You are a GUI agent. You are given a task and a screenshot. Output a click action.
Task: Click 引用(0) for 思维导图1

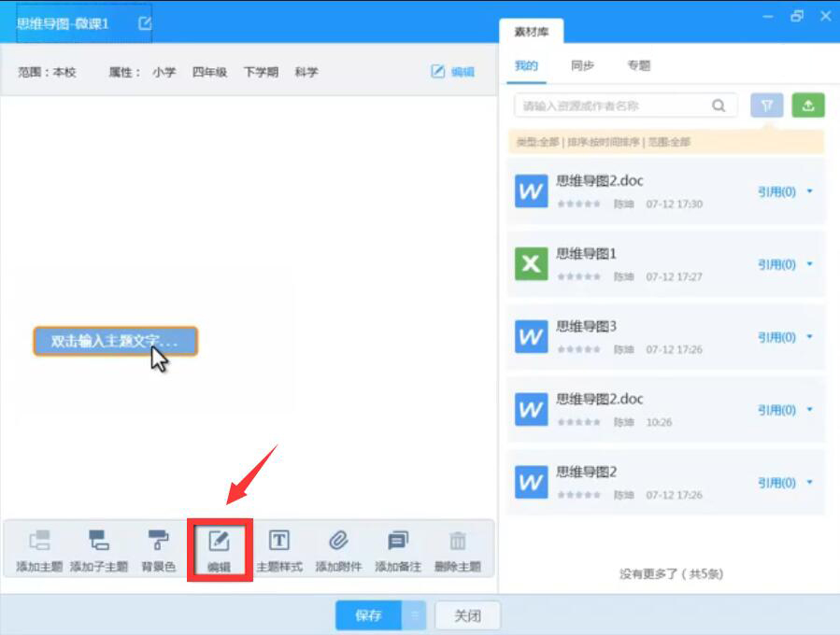coord(776,264)
